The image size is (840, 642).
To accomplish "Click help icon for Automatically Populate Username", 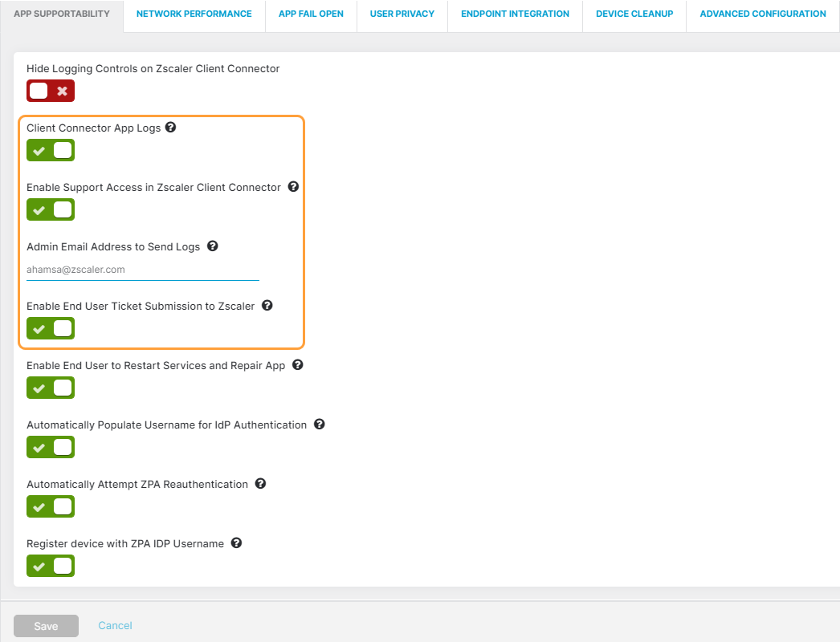I will click(319, 425).
